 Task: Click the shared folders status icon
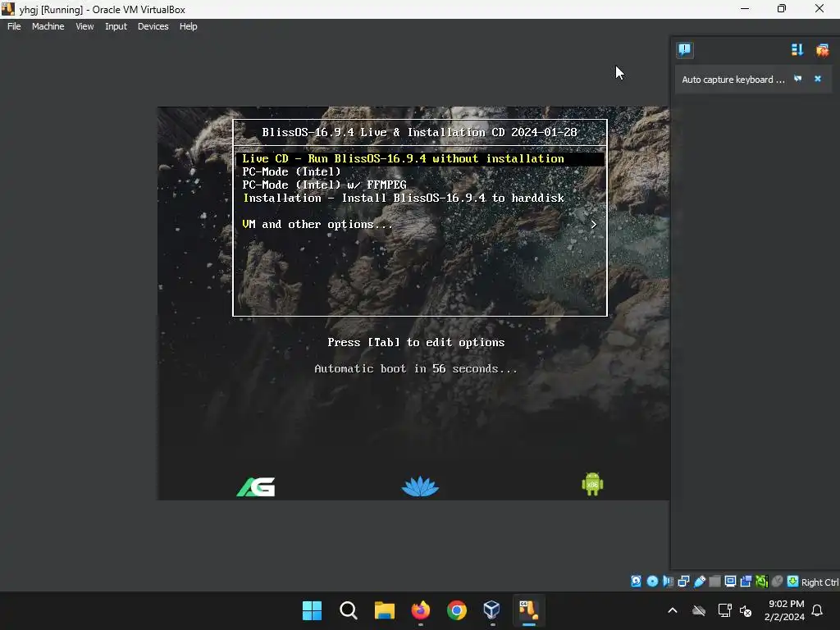click(714, 582)
